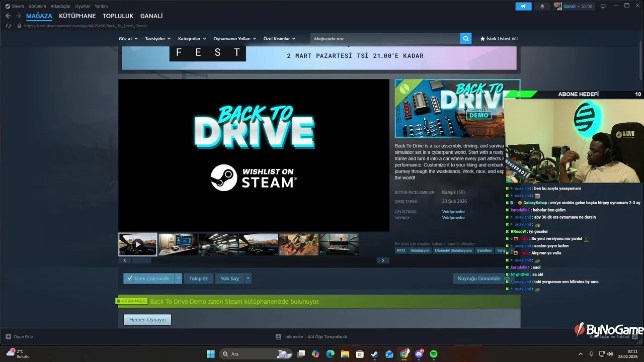
Task: Open the Oyunlar menu
Action: [83, 6]
